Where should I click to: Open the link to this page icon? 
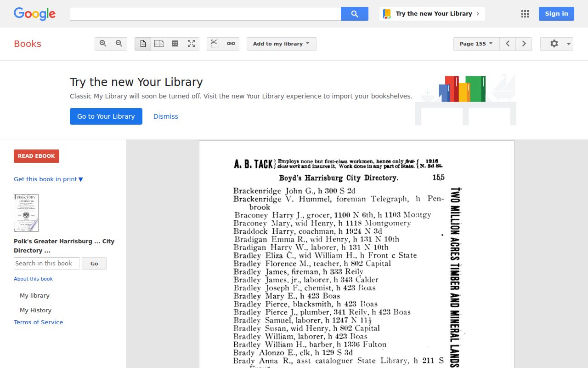231,44
